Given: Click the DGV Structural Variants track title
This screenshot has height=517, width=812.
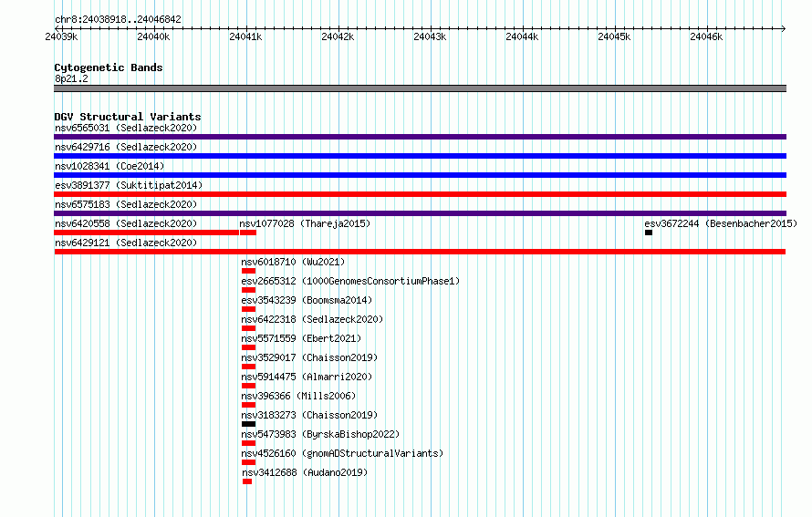Looking at the screenshot, I should click(128, 117).
